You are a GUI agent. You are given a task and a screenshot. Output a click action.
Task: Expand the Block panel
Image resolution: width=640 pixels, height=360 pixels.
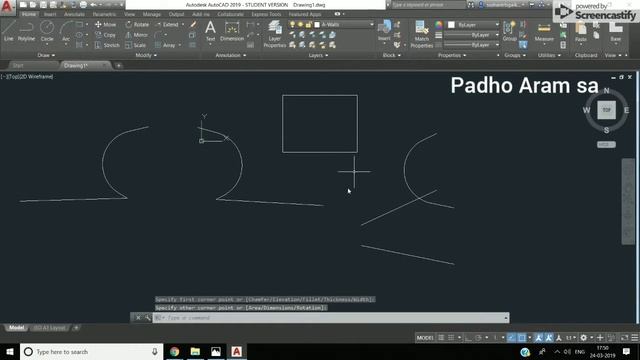click(391, 55)
